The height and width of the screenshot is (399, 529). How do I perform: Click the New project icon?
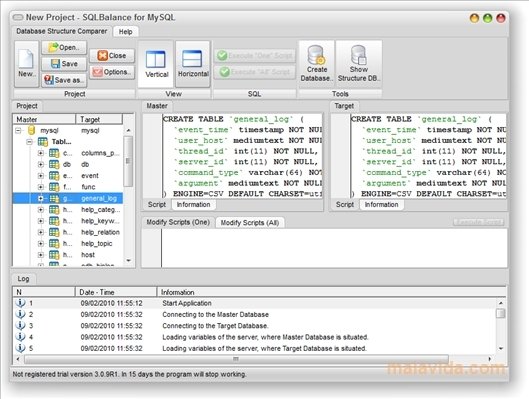(26, 64)
